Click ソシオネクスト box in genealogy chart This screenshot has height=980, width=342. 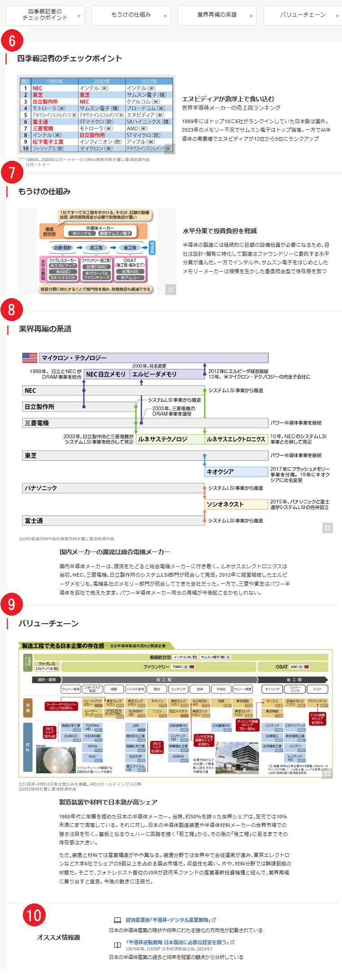pyautogui.click(x=236, y=504)
